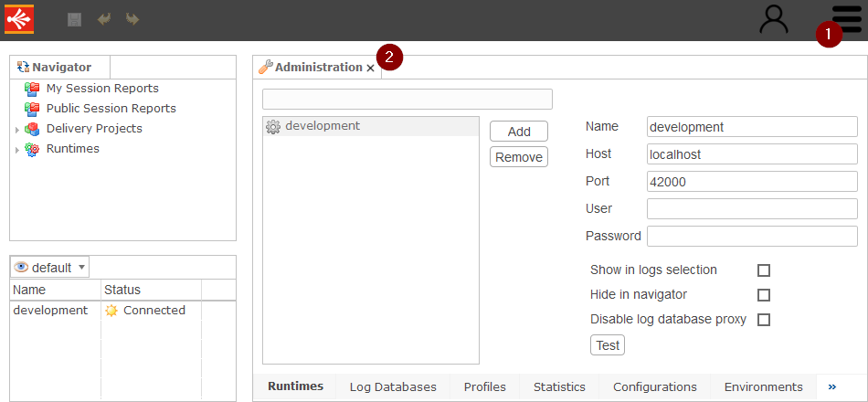Expand the Delivery Projects tree node
868x402 pixels.
[17, 130]
